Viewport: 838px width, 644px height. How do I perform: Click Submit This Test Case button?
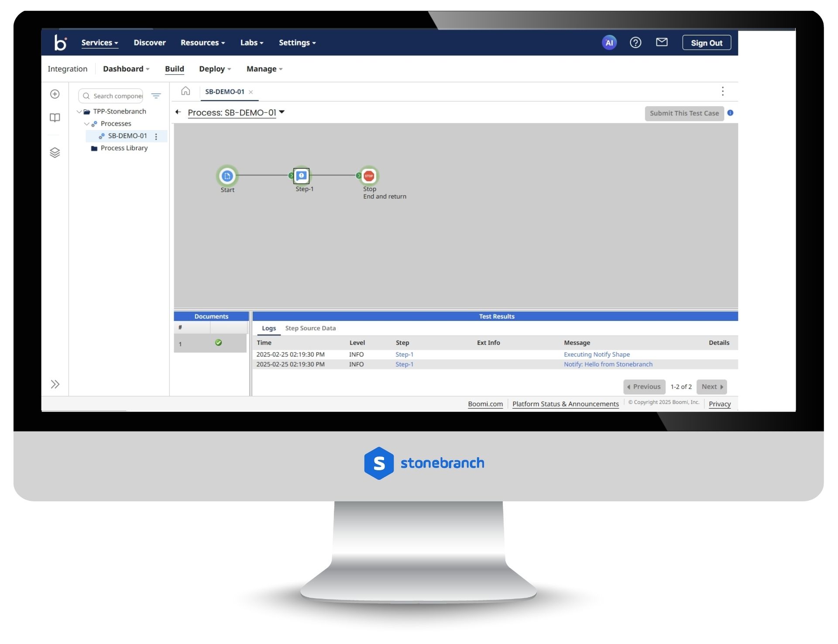click(x=684, y=114)
